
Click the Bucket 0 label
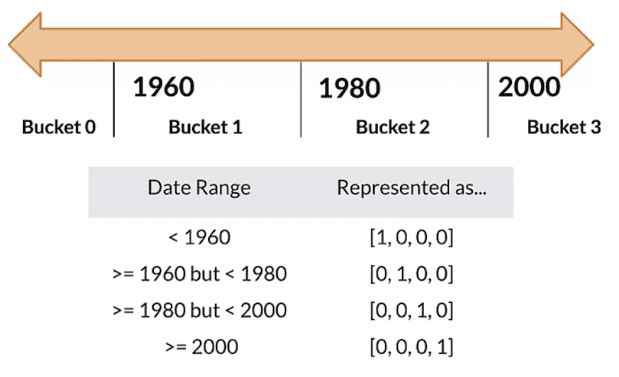[59, 127]
